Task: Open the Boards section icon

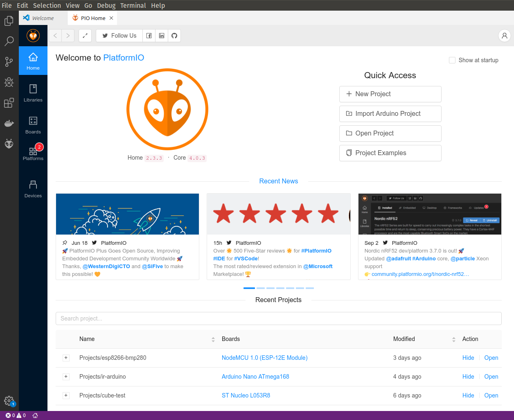Action: 33,125
